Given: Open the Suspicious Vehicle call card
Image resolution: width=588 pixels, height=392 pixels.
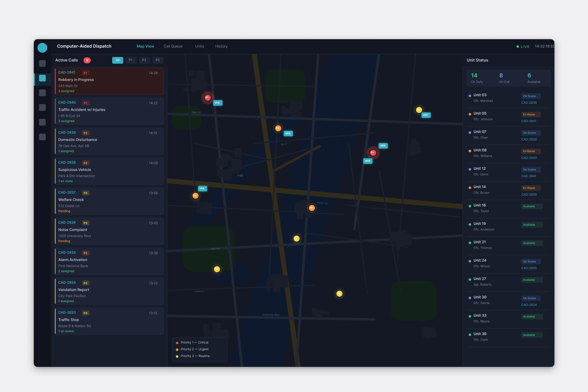Looking at the screenshot, I should click(109, 171).
